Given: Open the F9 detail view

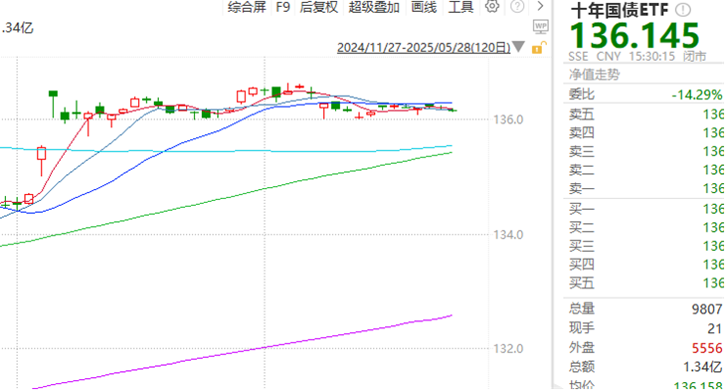Looking at the screenshot, I should [x=283, y=7].
